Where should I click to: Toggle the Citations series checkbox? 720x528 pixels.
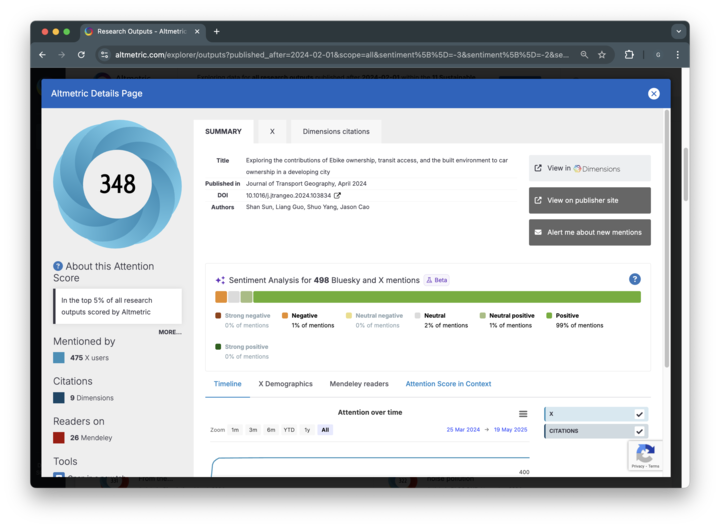639,431
